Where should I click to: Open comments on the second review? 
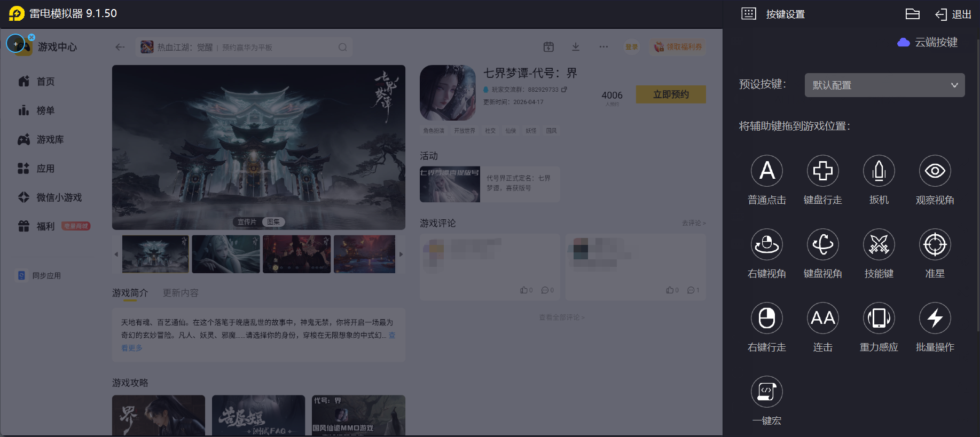pyautogui.click(x=693, y=290)
